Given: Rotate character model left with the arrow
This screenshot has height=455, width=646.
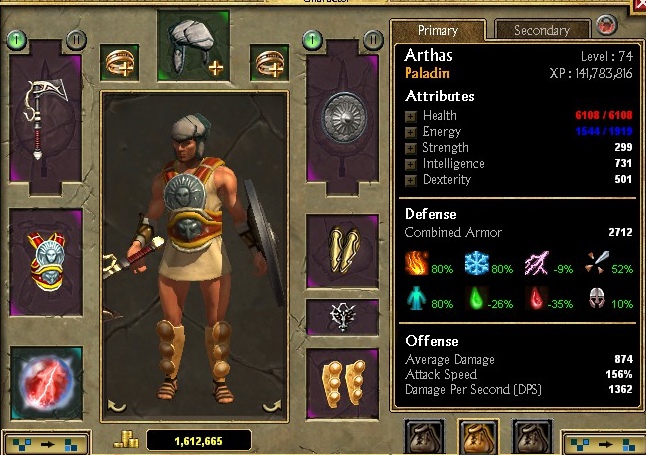Looking at the screenshot, I should [117, 406].
